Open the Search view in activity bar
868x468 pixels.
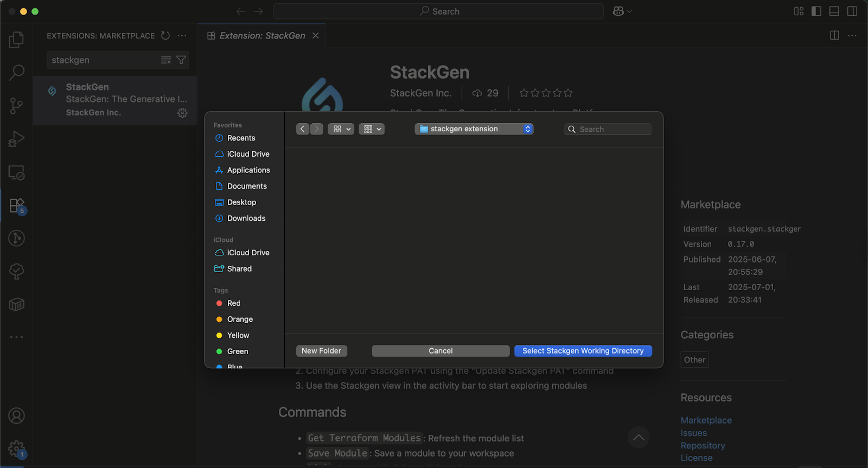tap(16, 73)
